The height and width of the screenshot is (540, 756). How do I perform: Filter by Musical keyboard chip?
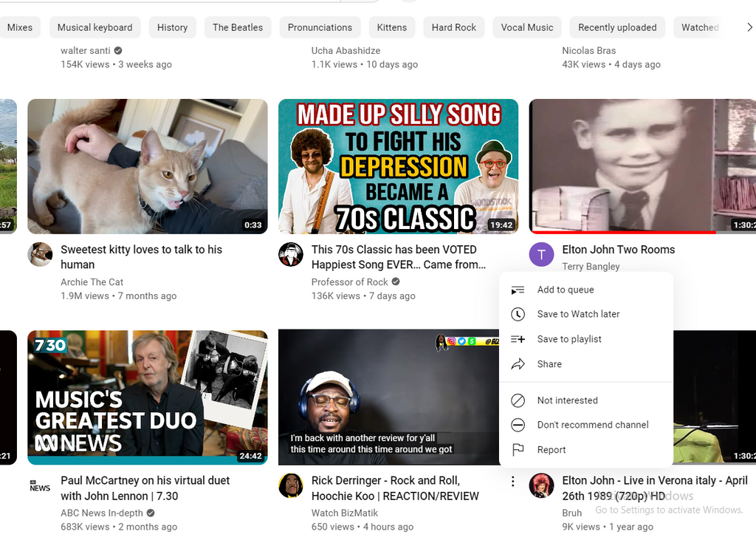point(95,27)
